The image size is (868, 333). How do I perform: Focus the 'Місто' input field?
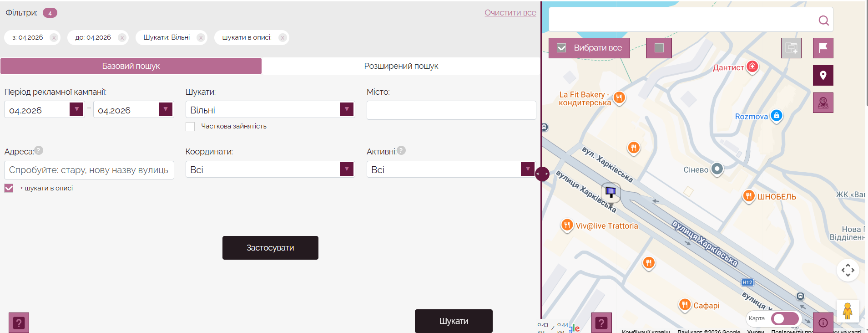click(x=451, y=110)
